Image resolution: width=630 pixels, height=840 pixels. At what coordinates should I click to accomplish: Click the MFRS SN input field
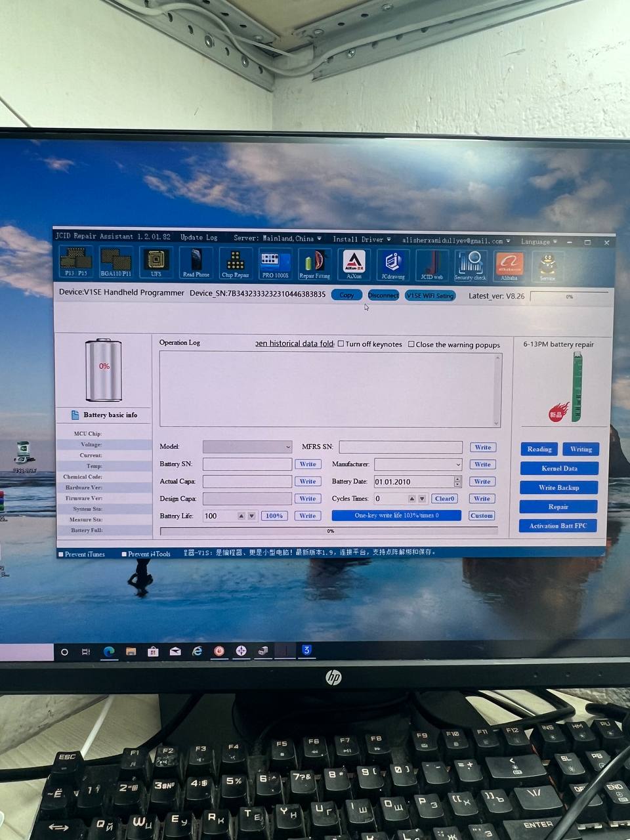(401, 447)
